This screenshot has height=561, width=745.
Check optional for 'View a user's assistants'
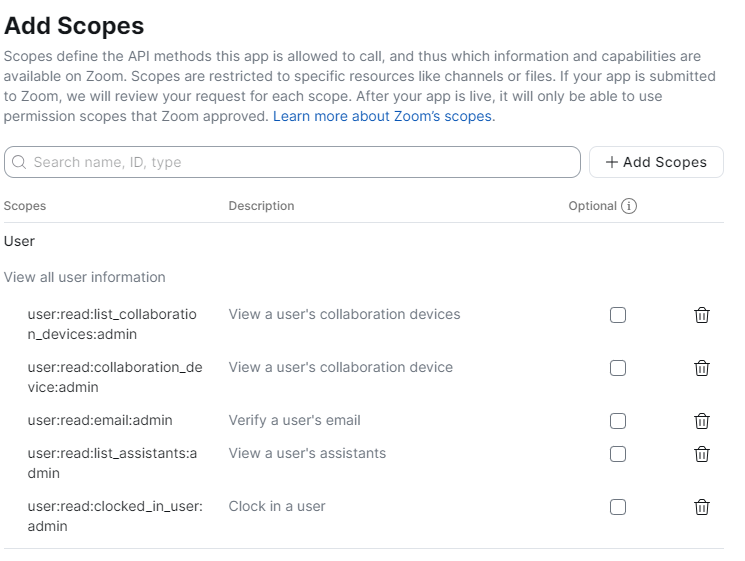pos(618,454)
